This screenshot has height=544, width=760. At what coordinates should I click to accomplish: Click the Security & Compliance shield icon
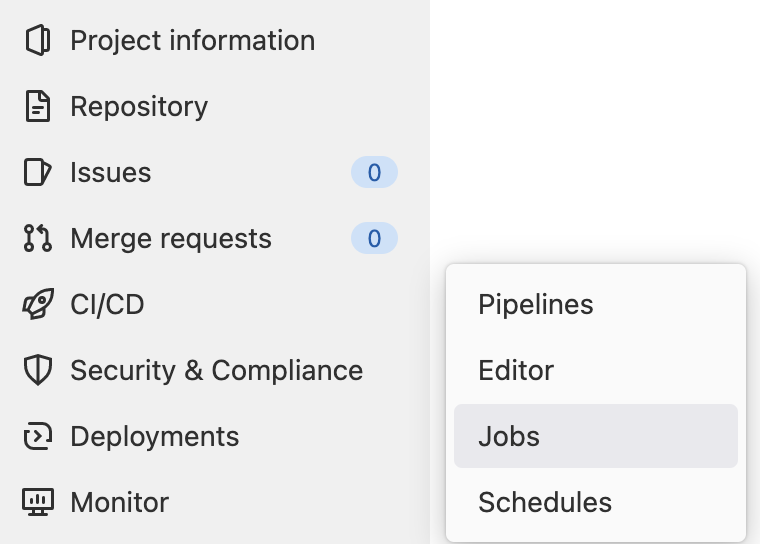37,371
